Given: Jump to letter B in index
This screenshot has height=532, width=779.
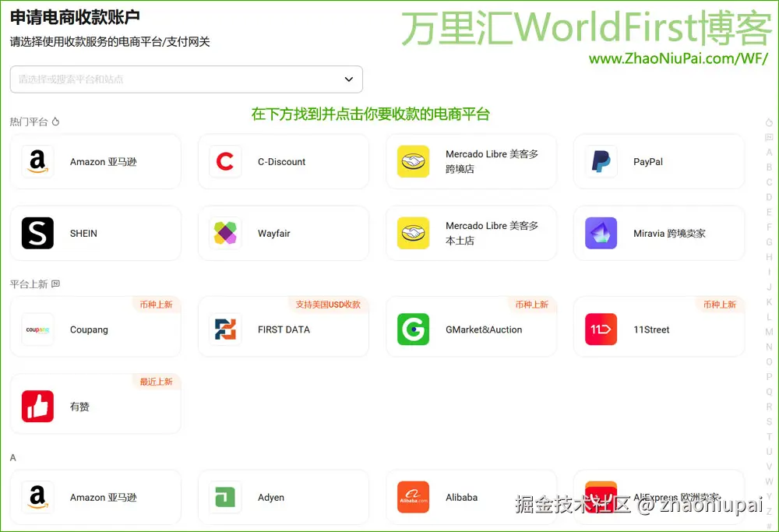Looking at the screenshot, I should [x=769, y=167].
